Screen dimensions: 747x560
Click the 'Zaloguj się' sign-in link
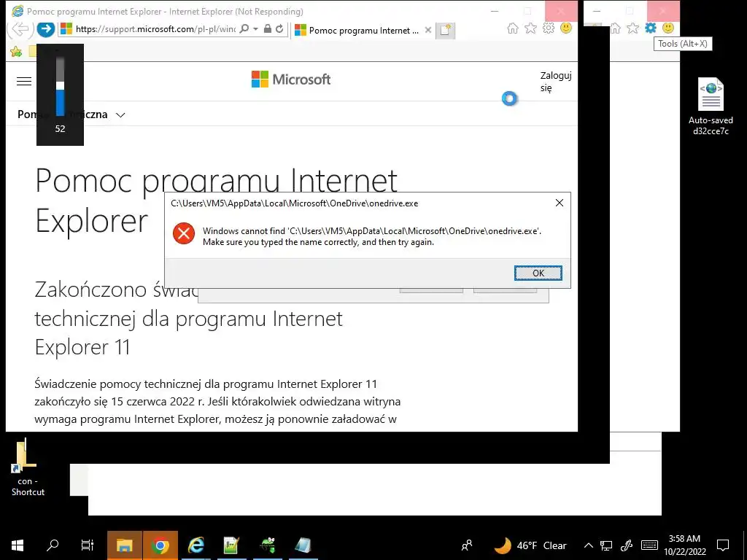click(555, 82)
